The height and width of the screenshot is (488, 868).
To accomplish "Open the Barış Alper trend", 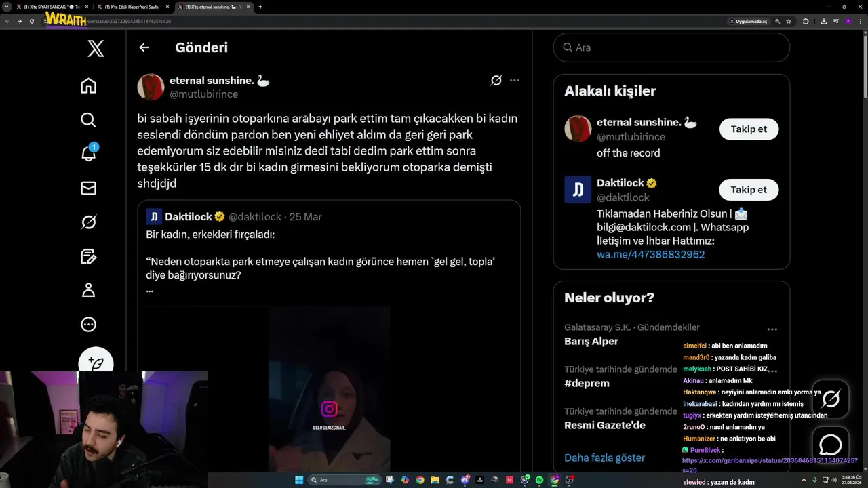I will (591, 342).
